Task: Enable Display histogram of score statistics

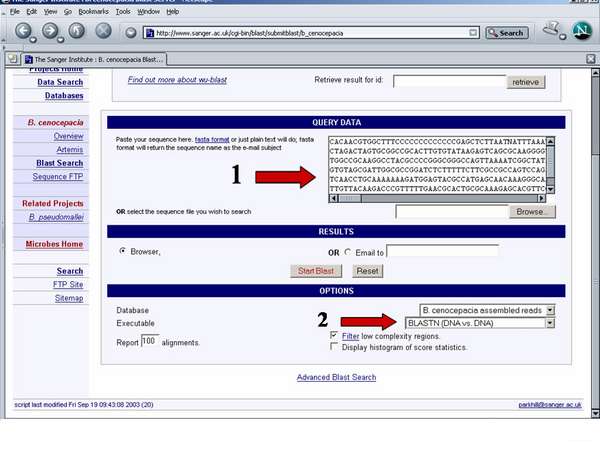Action: [333, 348]
